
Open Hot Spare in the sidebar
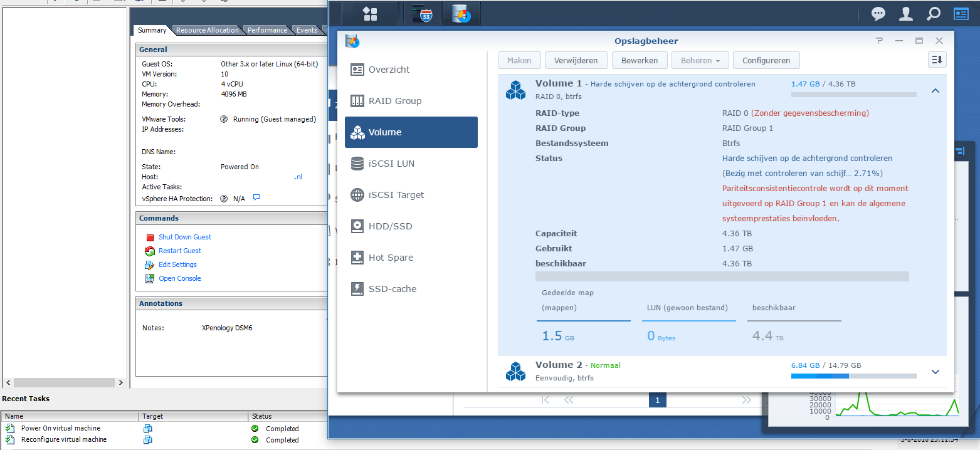pyautogui.click(x=411, y=258)
